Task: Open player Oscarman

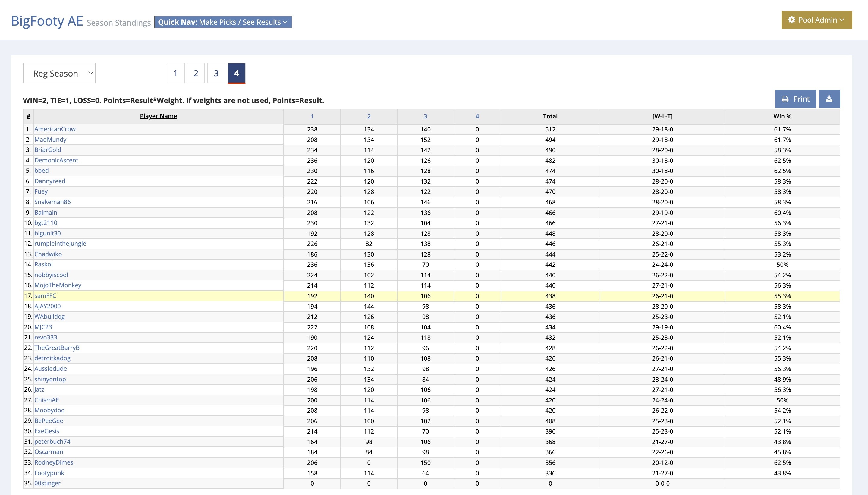Action: pos(49,452)
